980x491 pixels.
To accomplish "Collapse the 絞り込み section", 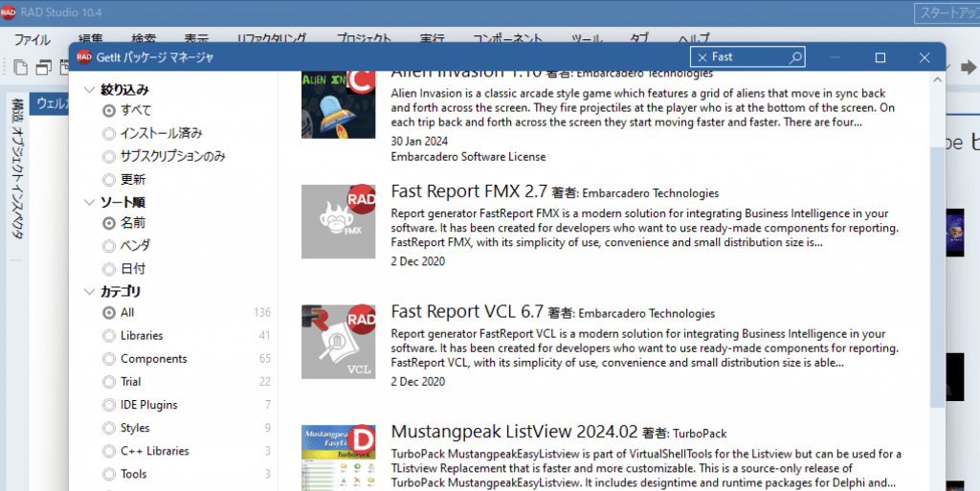I will click(x=89, y=90).
